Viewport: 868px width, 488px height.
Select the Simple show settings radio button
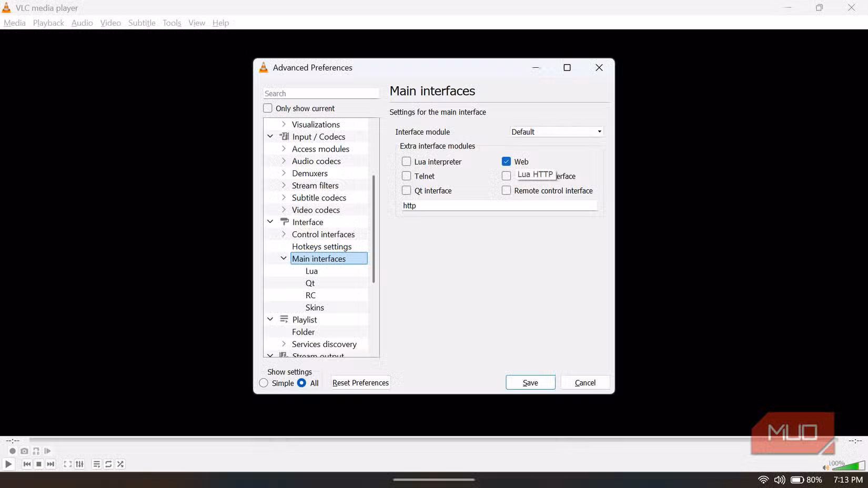[264, 383]
